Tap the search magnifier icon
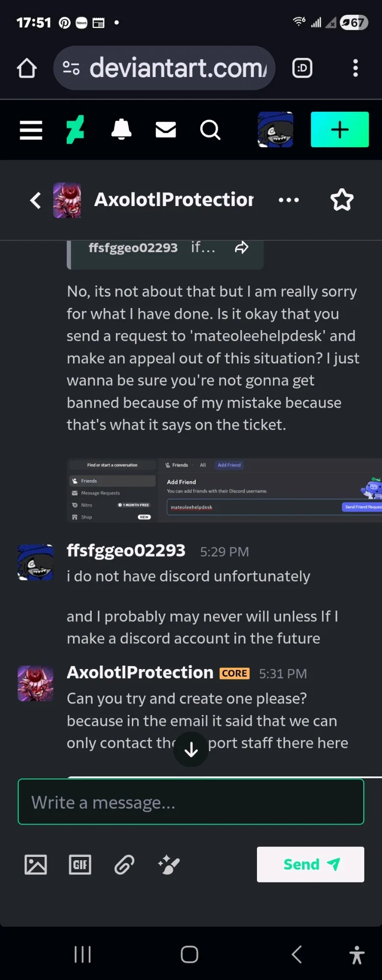This screenshot has width=382, height=980. (x=210, y=130)
